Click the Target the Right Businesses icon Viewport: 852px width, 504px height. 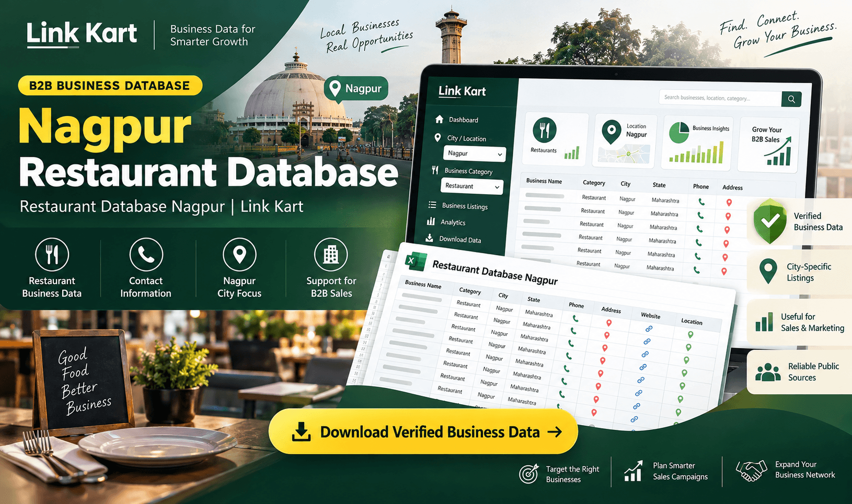click(528, 474)
